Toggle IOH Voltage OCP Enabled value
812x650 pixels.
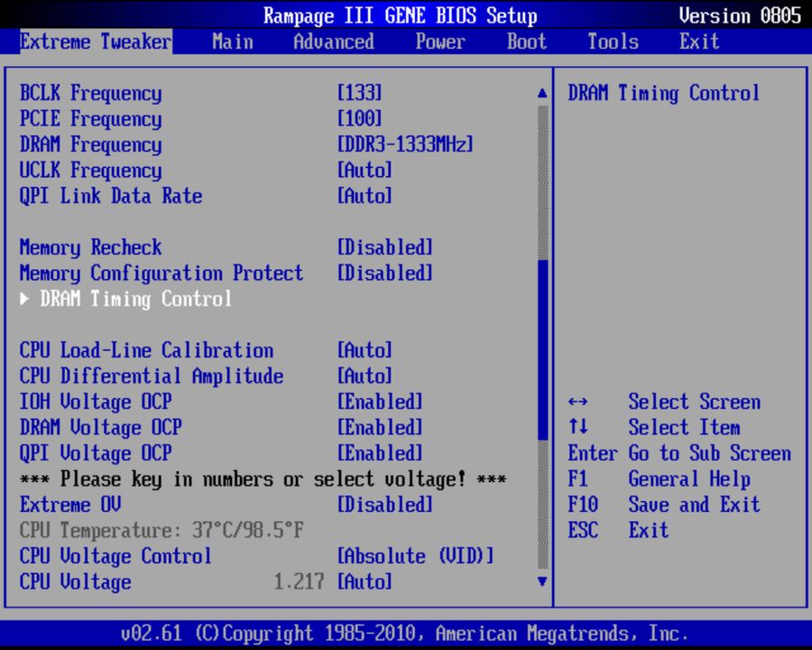[x=380, y=402]
